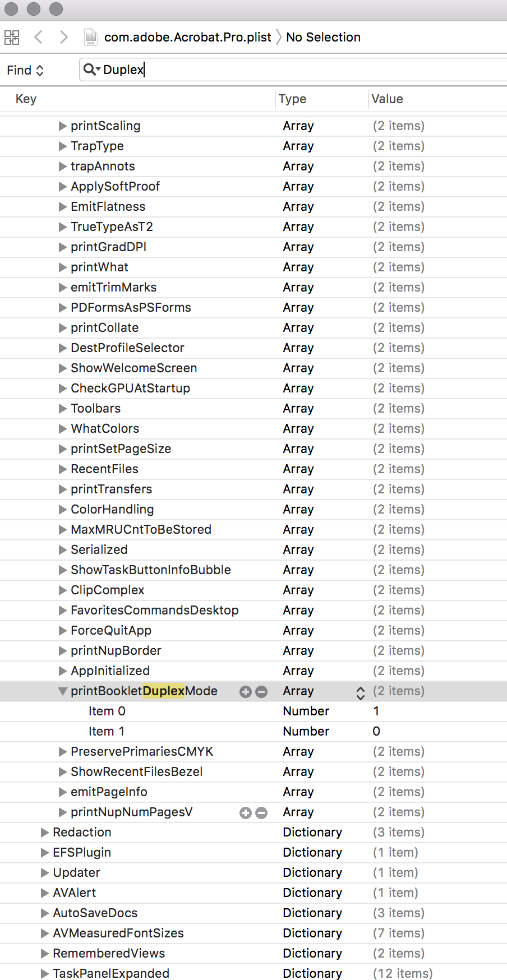This screenshot has height=980, width=507.
Task: Open the Find mode popup
Action: (x=25, y=70)
